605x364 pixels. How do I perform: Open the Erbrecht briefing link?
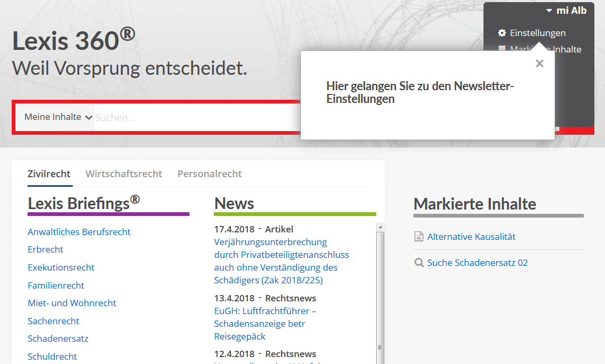tap(46, 249)
